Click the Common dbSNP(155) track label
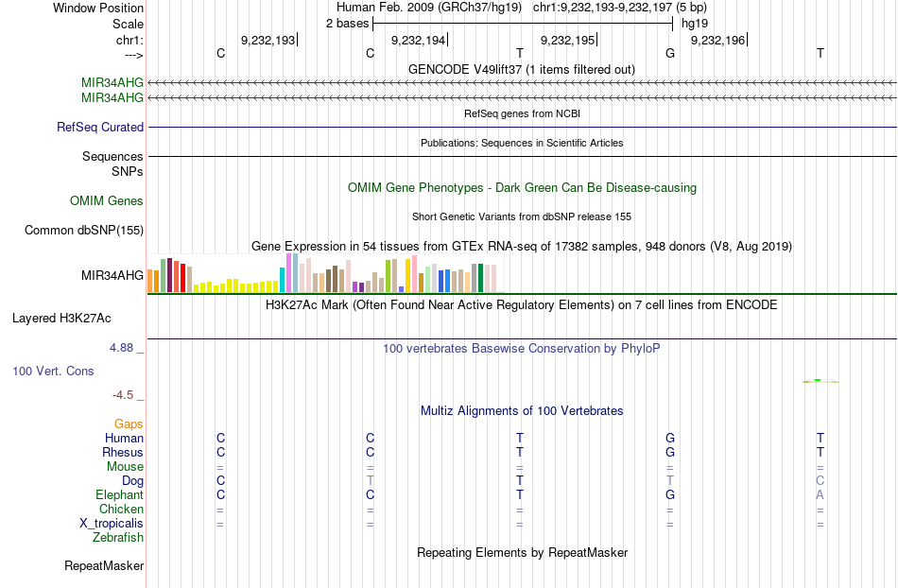The height and width of the screenshot is (588, 898). point(84,230)
